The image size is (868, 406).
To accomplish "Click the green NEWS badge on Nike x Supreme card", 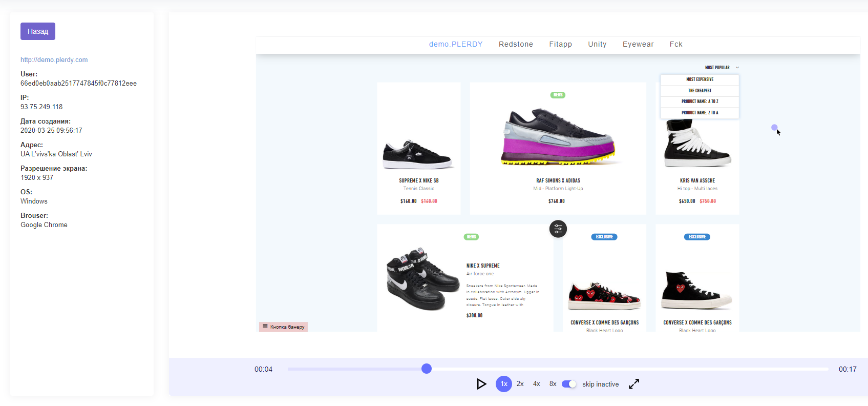I will [x=471, y=237].
